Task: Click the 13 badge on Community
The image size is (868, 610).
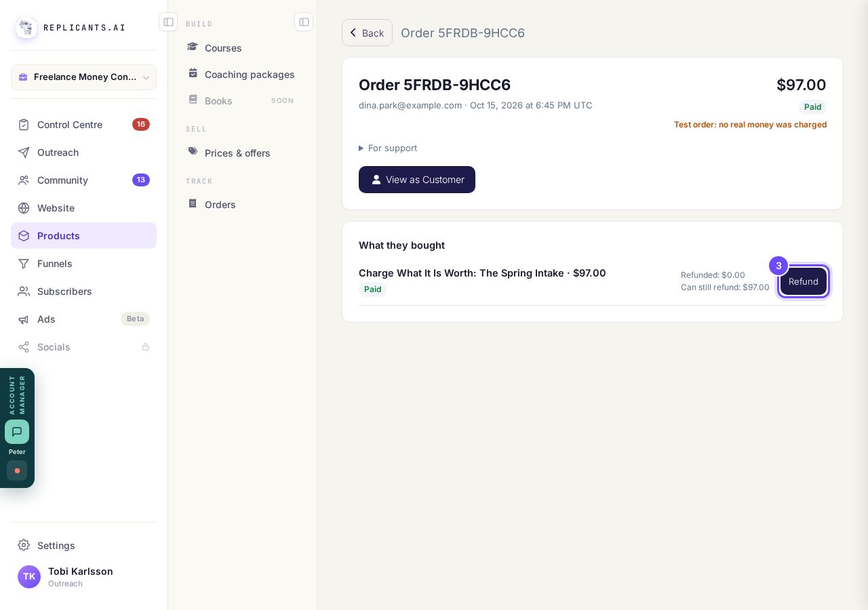Action: [x=141, y=180]
